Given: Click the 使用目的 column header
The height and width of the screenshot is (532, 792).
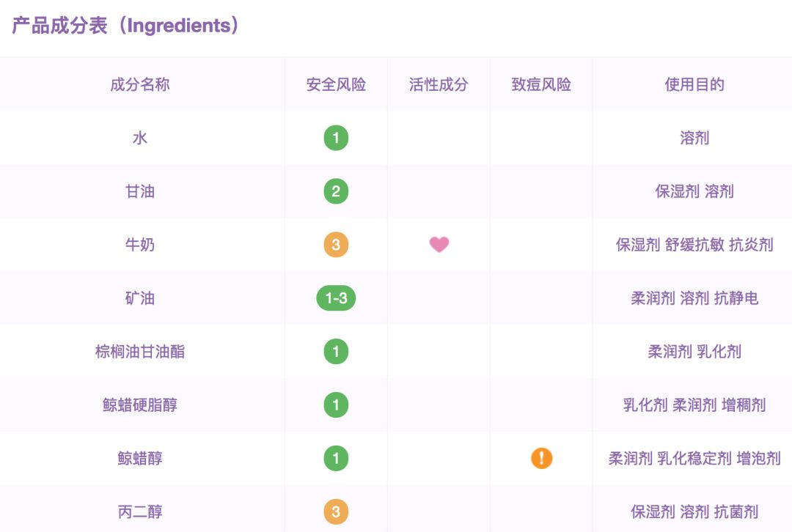Looking at the screenshot, I should coord(694,84).
